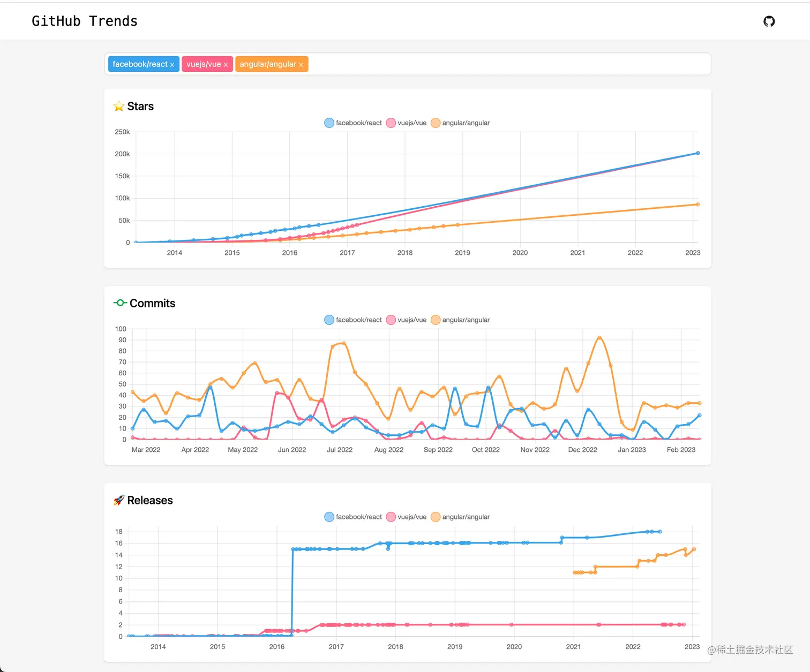Image resolution: width=810 pixels, height=672 pixels.
Task: Click the rocket icon beside the Releases heading
Action: pyautogui.click(x=119, y=500)
